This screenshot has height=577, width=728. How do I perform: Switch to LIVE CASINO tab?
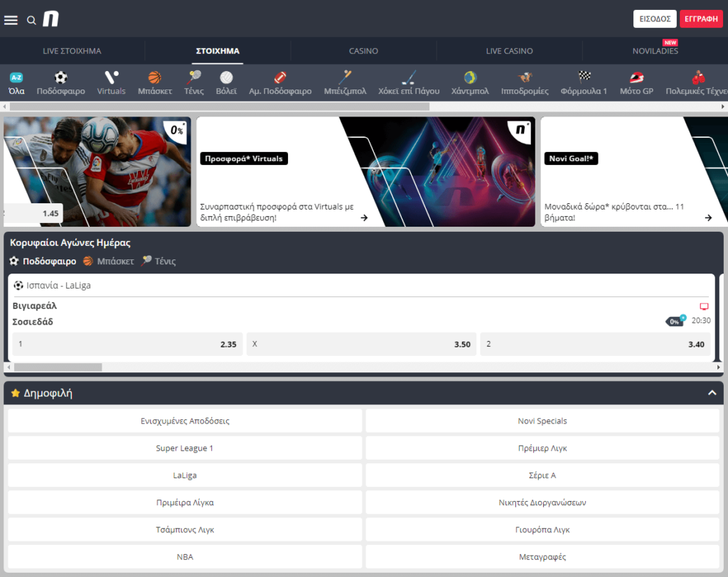(509, 51)
